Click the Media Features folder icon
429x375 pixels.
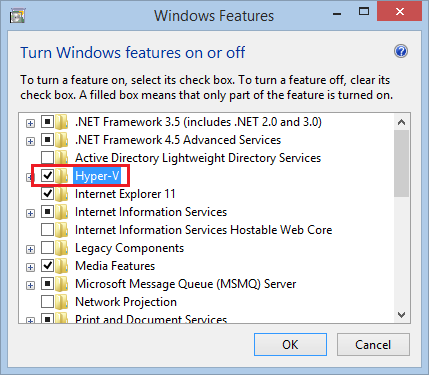[62, 266]
